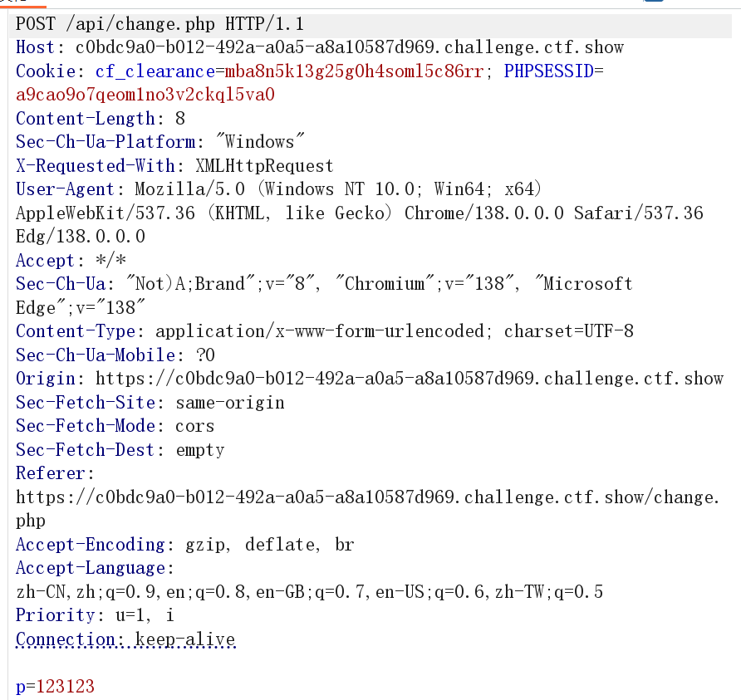Click the Sec-Fetch-Mode cors value
The width and height of the screenshot is (741, 700).
tap(195, 426)
